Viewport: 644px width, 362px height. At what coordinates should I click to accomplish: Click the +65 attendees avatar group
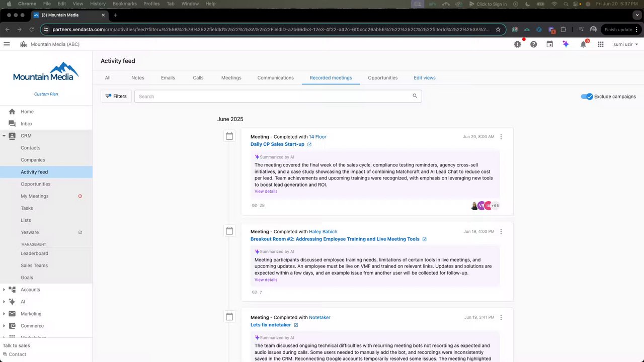pos(495,206)
